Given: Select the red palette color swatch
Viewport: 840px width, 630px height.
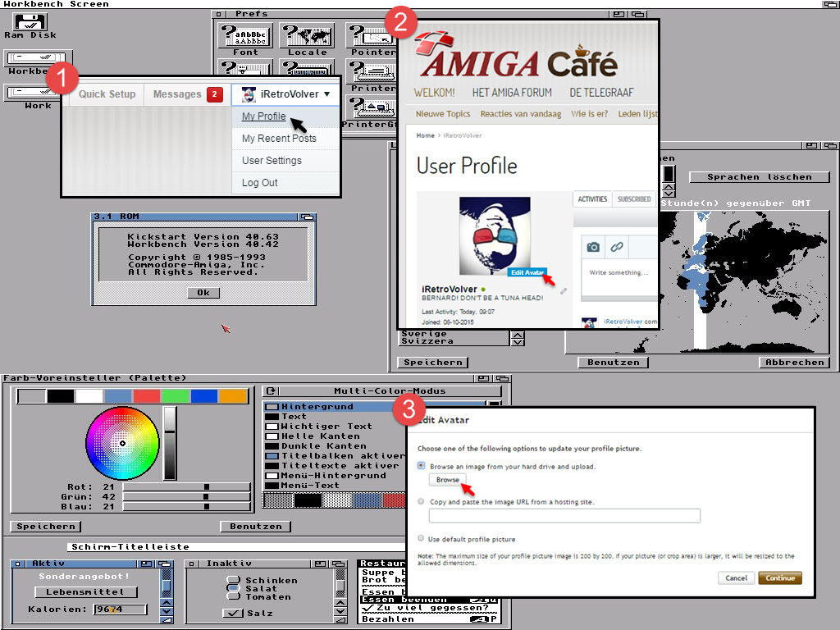Looking at the screenshot, I should point(147,396).
